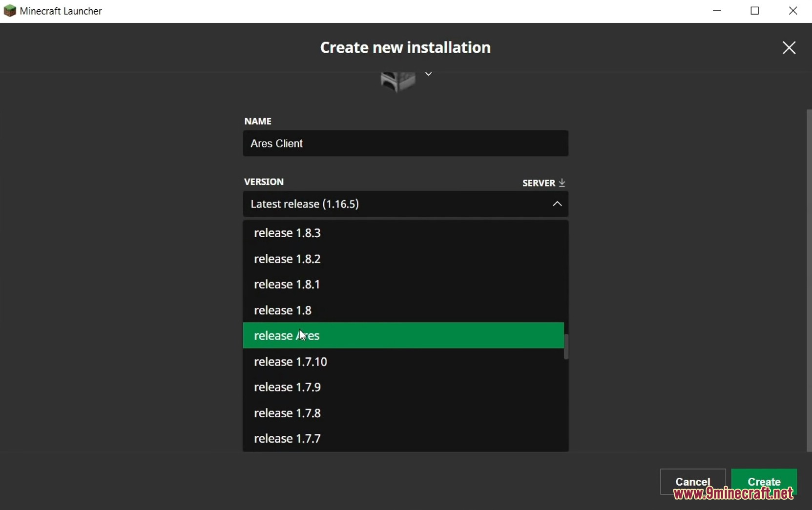Close the Create new installation dialog
Image resolution: width=812 pixels, height=510 pixels.
click(x=789, y=47)
